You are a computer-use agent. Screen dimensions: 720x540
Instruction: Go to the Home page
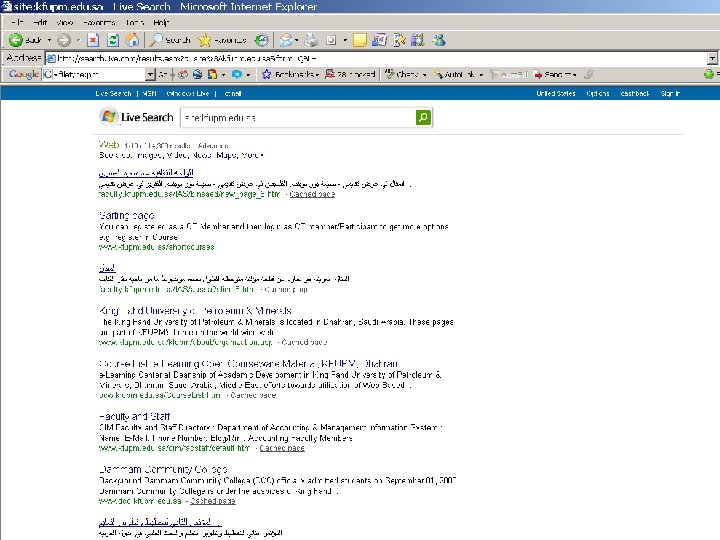pyautogui.click(x=133, y=40)
